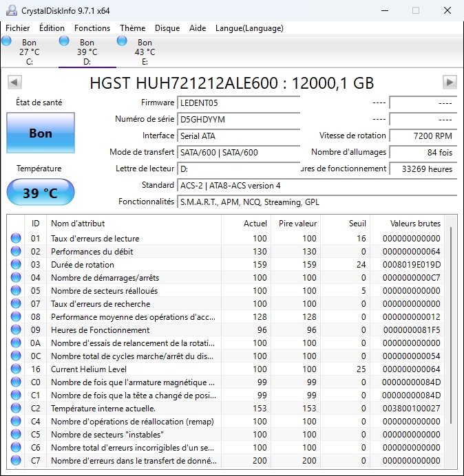Click the Actuel column header

coord(246,224)
